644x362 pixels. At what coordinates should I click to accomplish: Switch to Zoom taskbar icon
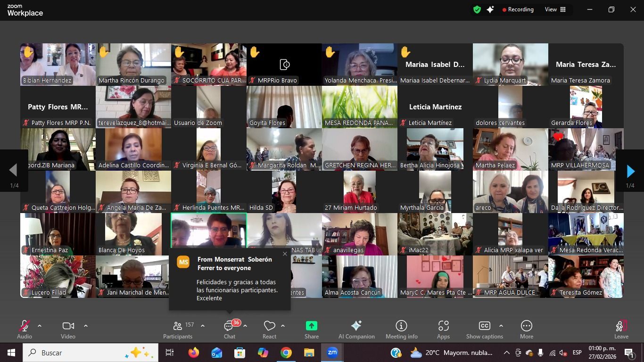332,353
